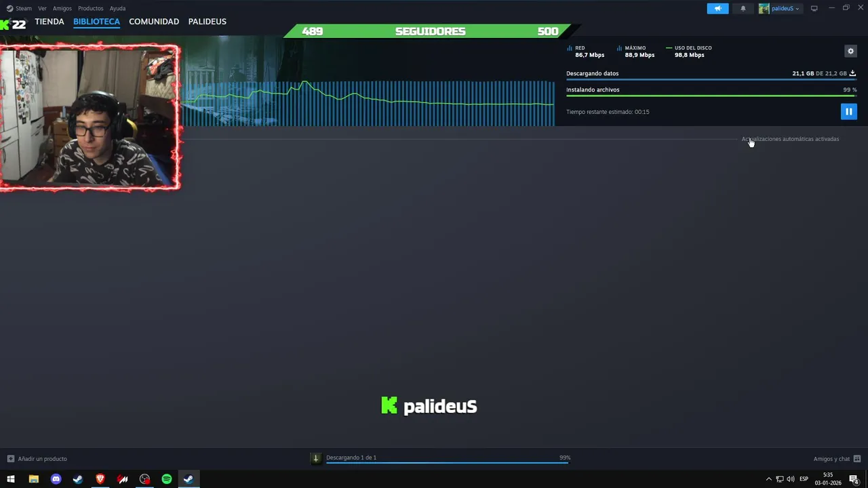Open the taskbar clock and date
Image resolution: width=868 pixels, height=488 pixels.
click(x=828, y=479)
